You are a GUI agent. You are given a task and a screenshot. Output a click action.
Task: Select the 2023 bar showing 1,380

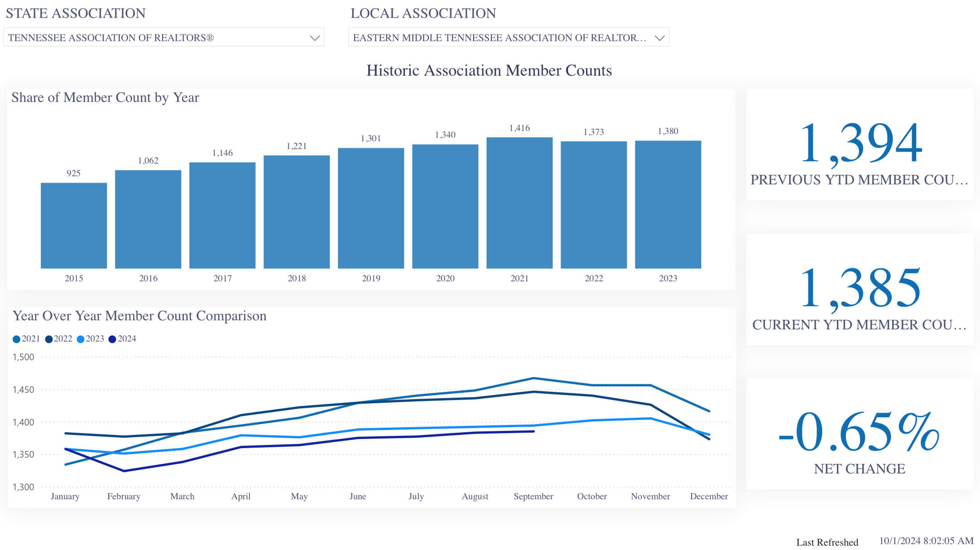(x=668, y=204)
